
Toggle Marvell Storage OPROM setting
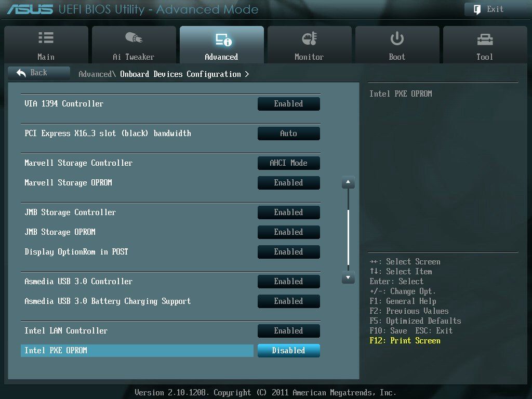pos(289,182)
